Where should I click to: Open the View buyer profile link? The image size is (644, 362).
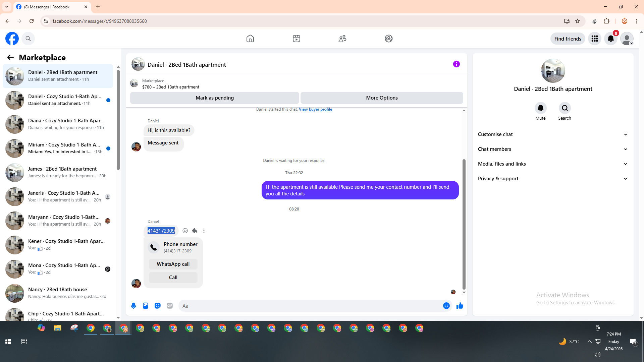tap(315, 109)
